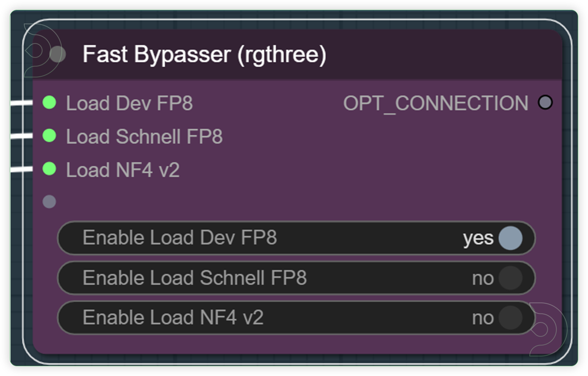Click the Load Dev FP8 input label
Image resolution: width=588 pixels, height=376 pixels.
coord(129,103)
